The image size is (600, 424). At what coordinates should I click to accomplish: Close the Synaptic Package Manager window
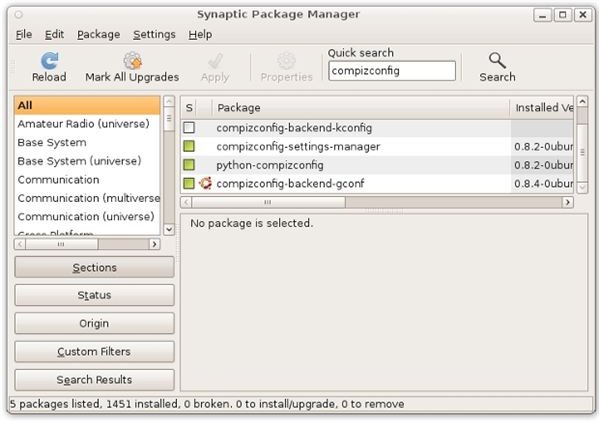(583, 15)
